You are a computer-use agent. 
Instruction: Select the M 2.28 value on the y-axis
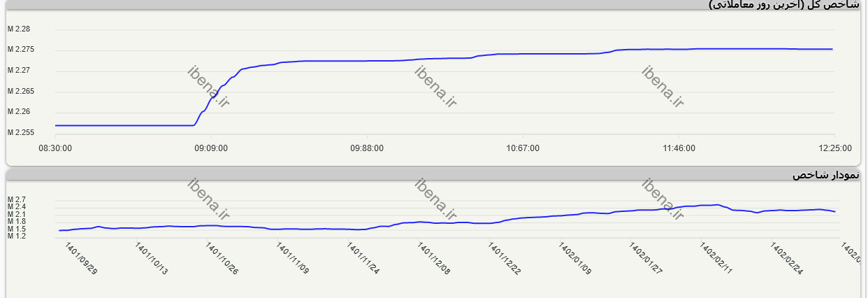(19, 29)
